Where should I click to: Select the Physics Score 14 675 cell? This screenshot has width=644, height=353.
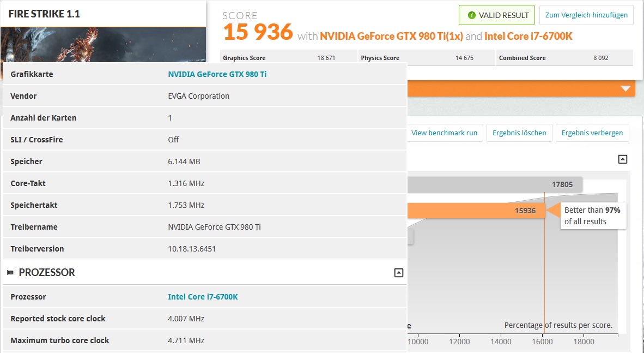[x=427, y=58]
